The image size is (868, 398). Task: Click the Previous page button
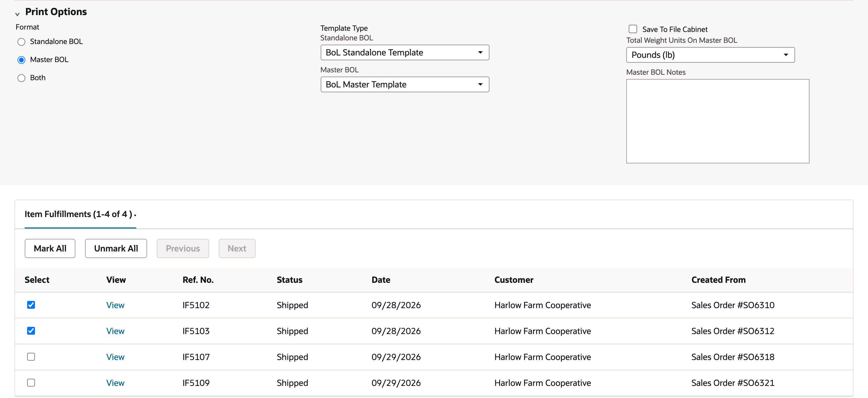[x=183, y=249]
